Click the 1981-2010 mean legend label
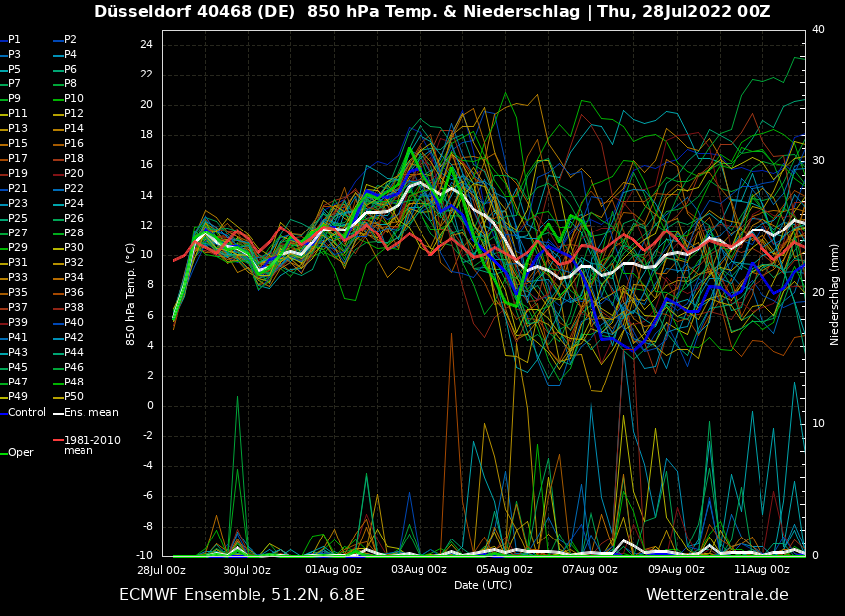 pos(91,445)
